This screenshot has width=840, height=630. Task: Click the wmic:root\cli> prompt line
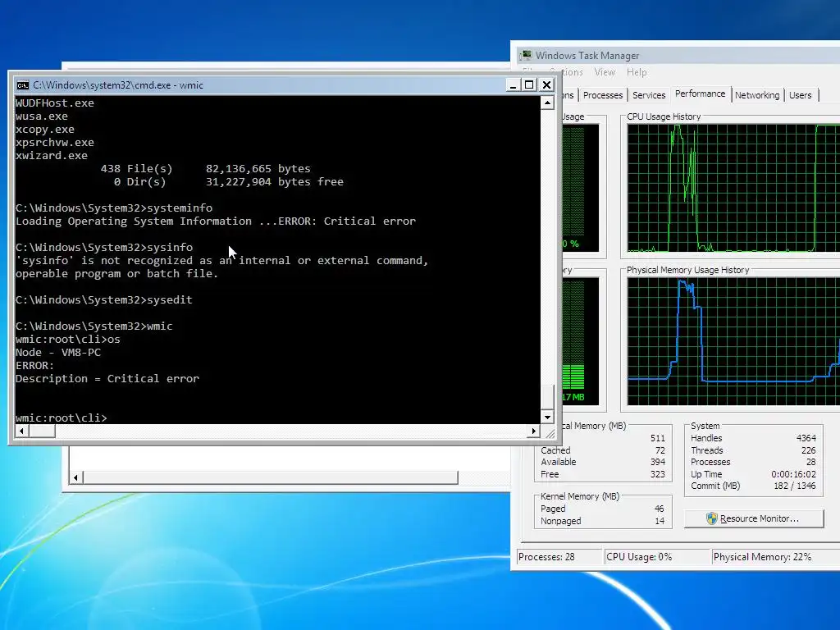point(61,418)
